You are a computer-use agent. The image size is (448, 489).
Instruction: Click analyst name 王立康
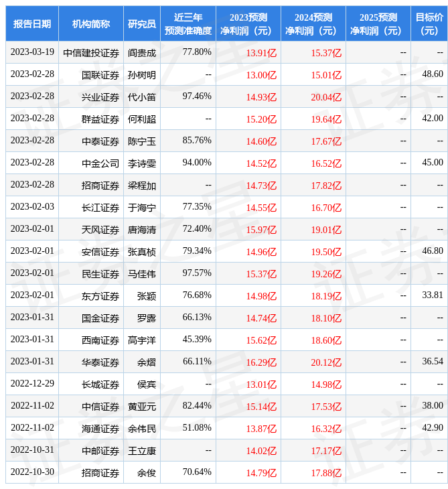pyautogui.click(x=142, y=451)
